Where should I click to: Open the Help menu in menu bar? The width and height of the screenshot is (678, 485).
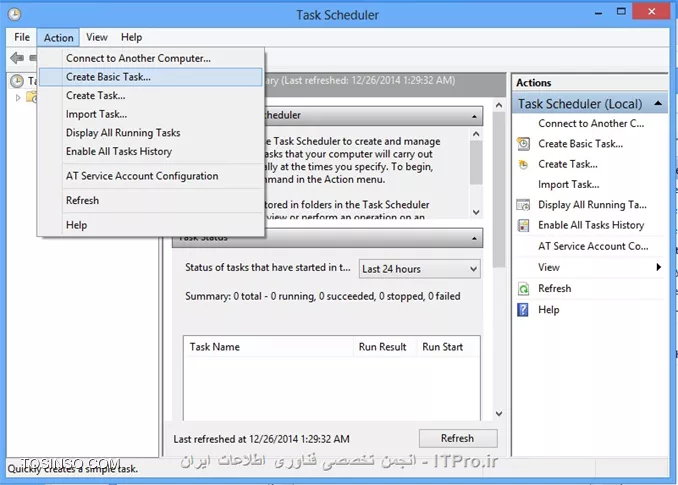coord(131,37)
